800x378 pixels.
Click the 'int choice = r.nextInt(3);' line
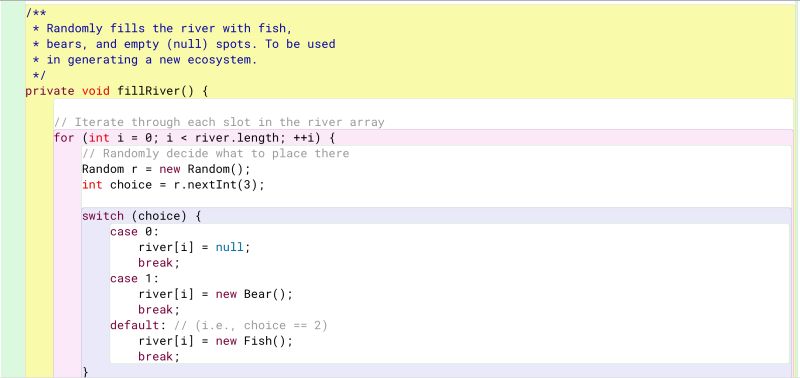(173, 185)
